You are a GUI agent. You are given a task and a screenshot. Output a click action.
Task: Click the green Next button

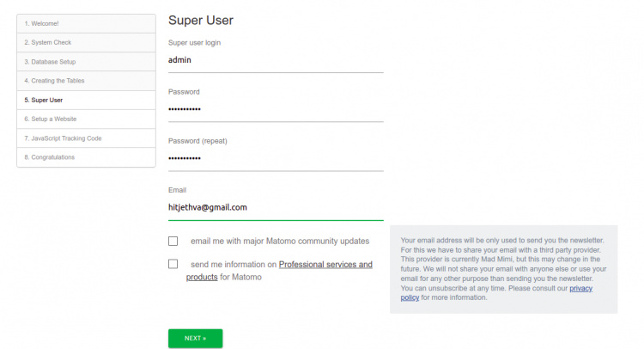click(195, 339)
